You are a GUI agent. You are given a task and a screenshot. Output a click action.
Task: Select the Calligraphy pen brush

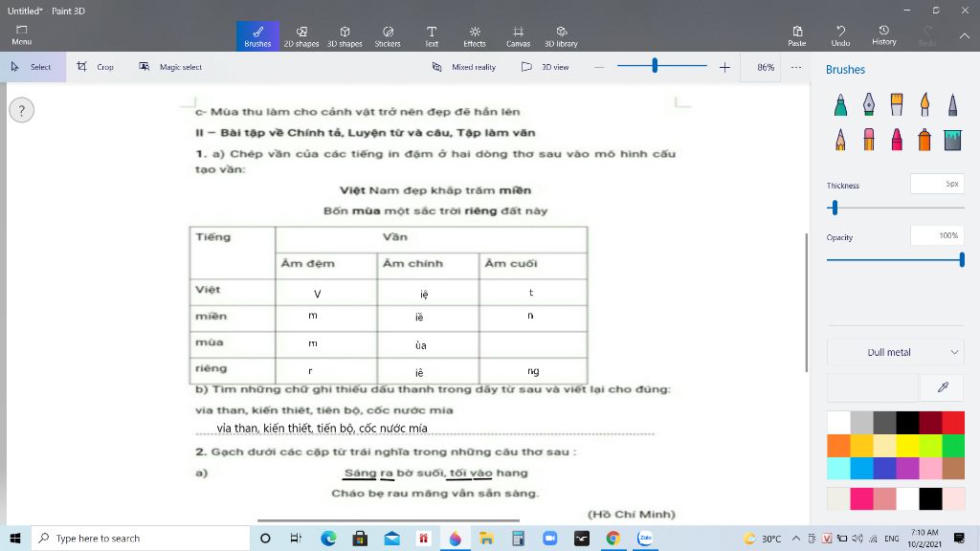869,104
